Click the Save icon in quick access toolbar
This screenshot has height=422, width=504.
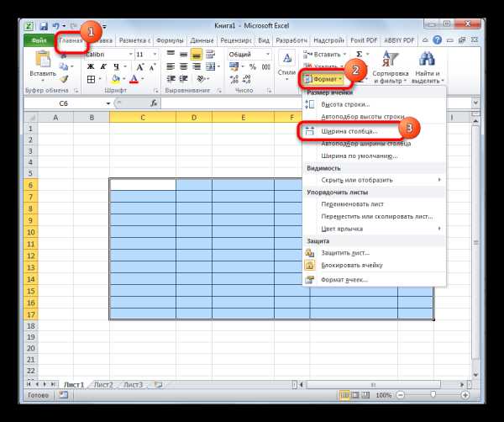(x=44, y=26)
